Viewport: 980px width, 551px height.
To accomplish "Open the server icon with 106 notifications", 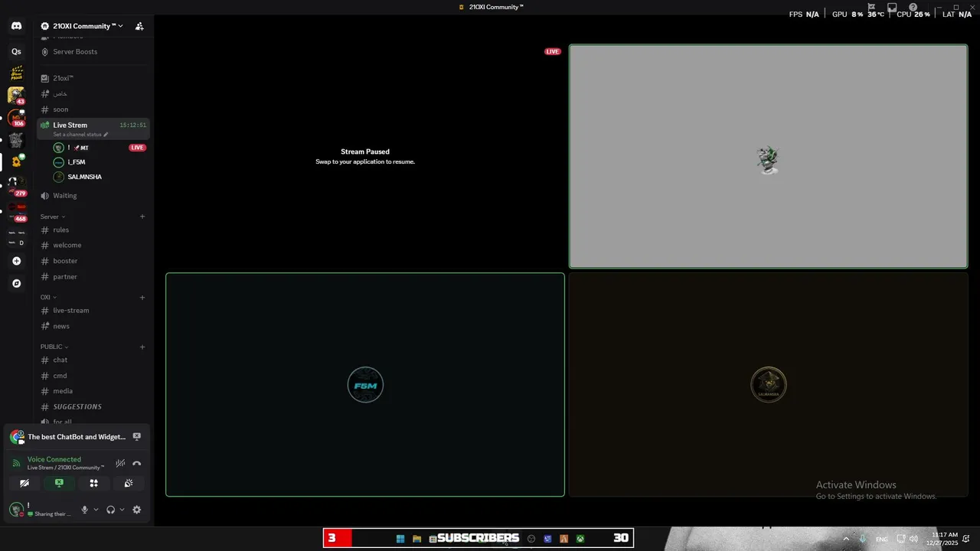I will tap(16, 118).
